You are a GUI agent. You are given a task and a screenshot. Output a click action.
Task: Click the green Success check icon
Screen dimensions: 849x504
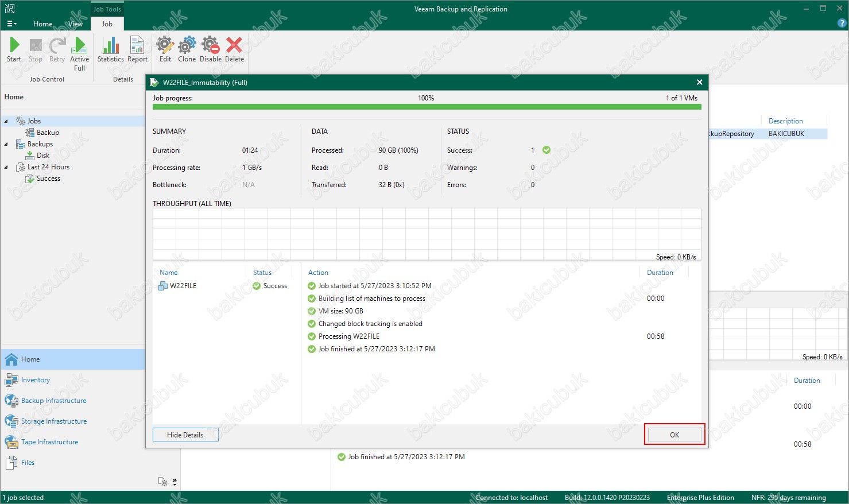click(x=546, y=150)
